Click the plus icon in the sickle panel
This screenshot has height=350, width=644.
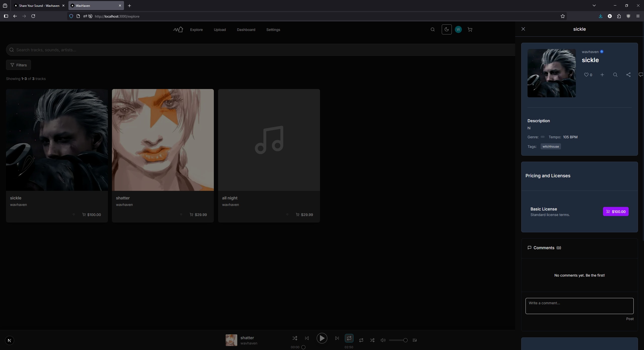(602, 75)
